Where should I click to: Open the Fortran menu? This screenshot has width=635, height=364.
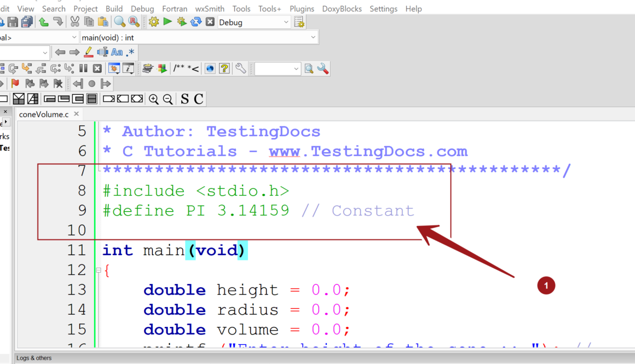(175, 8)
